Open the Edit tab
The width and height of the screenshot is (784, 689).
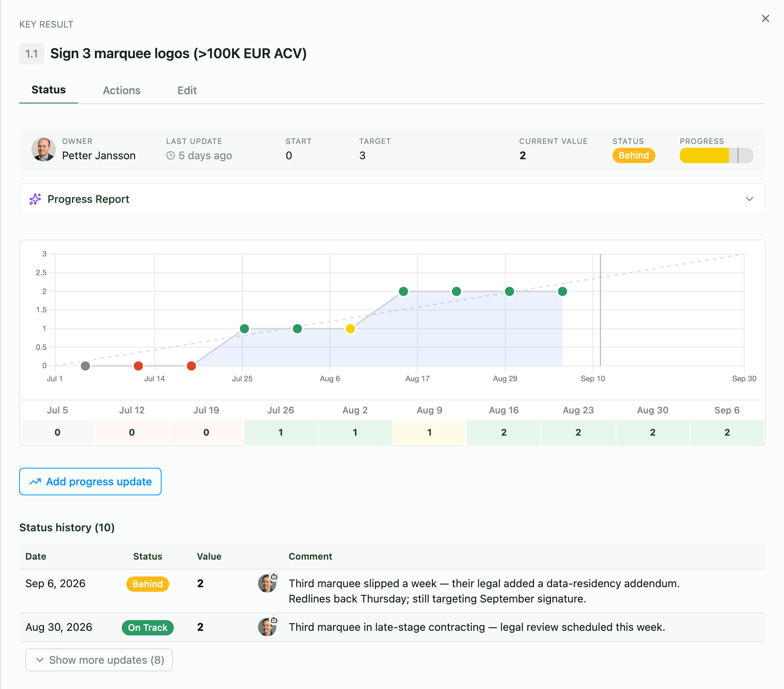pos(187,91)
